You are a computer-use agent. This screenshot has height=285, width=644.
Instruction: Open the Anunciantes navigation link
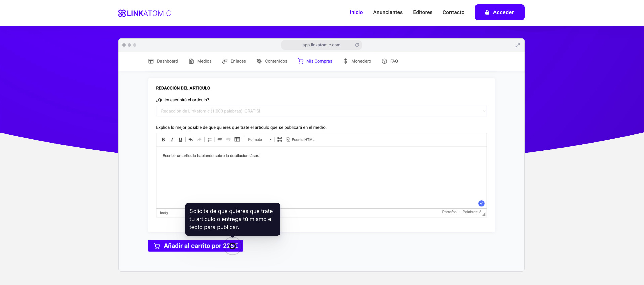pos(388,12)
